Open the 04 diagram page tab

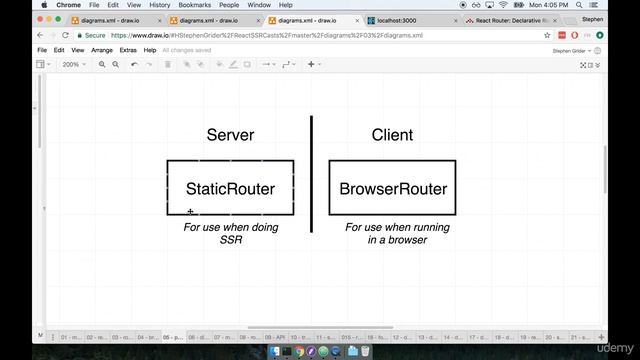coord(148,337)
